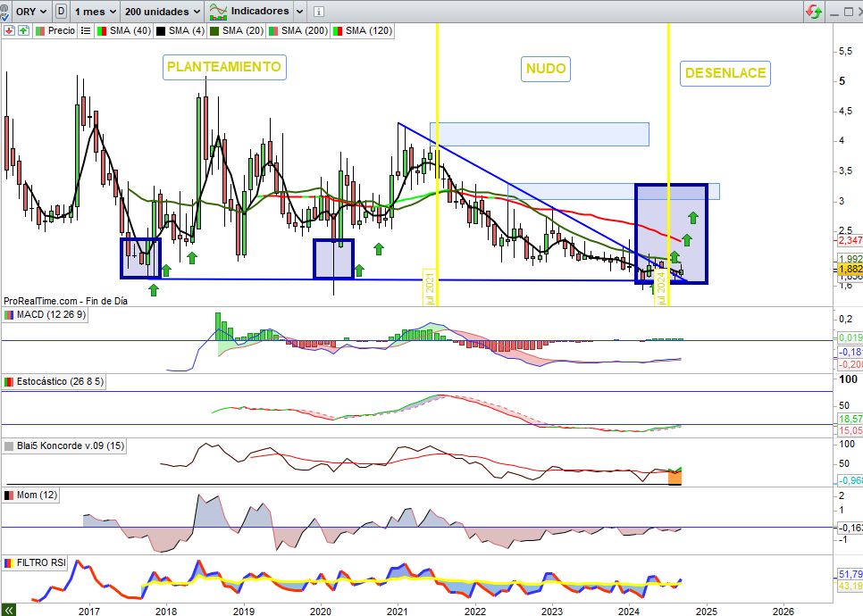Open the SMA (200) indicator label
863x616 pixels.
click(305, 30)
